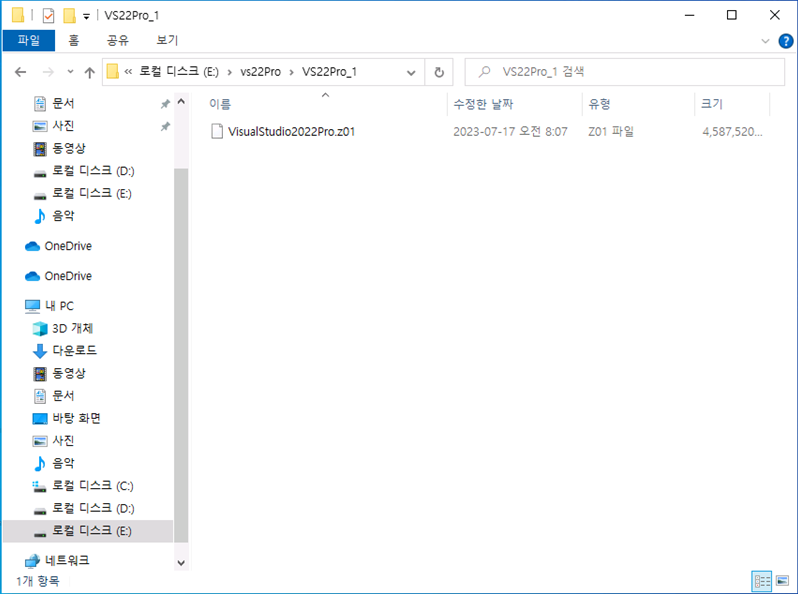Switch to the 홈 ribbon tab
This screenshot has height=594, width=798.
74,40
